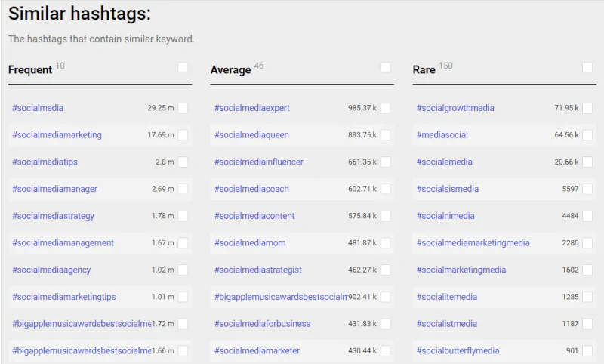Select the checkbox for #socialmediacoach
The height and width of the screenshot is (364, 604).
point(385,189)
